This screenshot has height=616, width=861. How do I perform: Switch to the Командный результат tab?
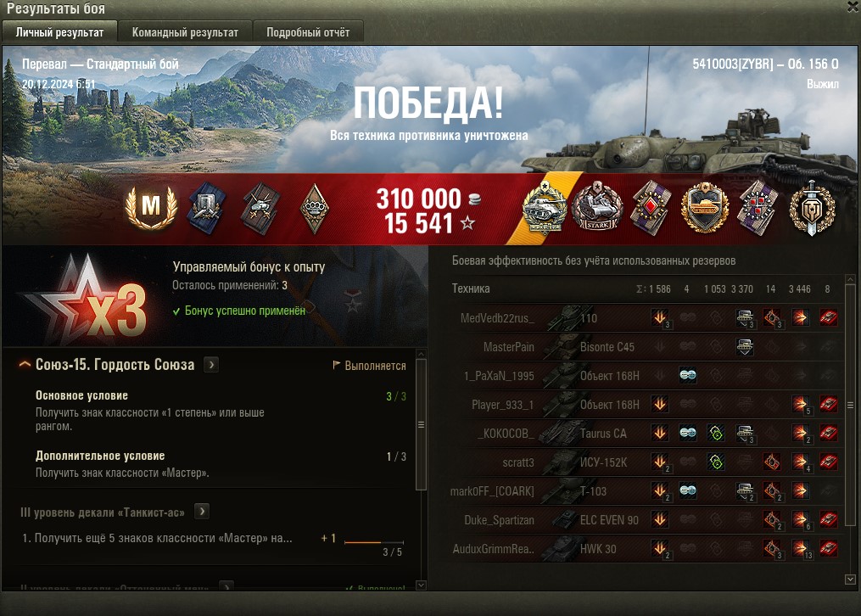[185, 32]
